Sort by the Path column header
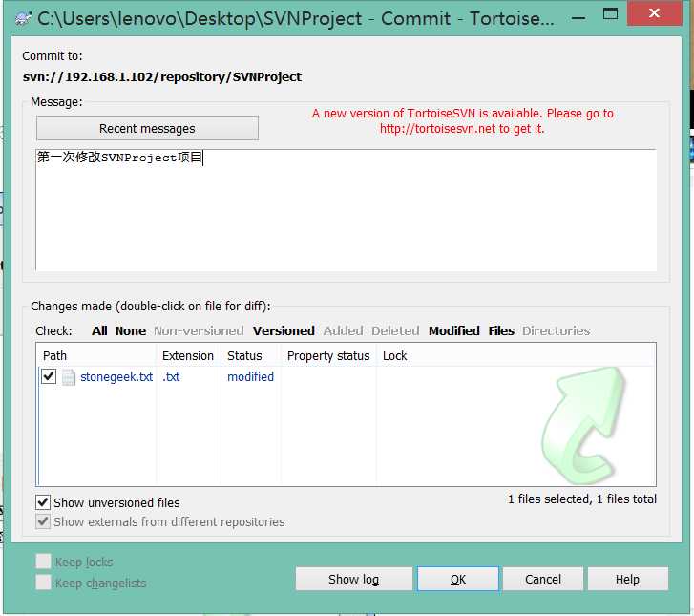This screenshot has width=694, height=616. coord(96,355)
